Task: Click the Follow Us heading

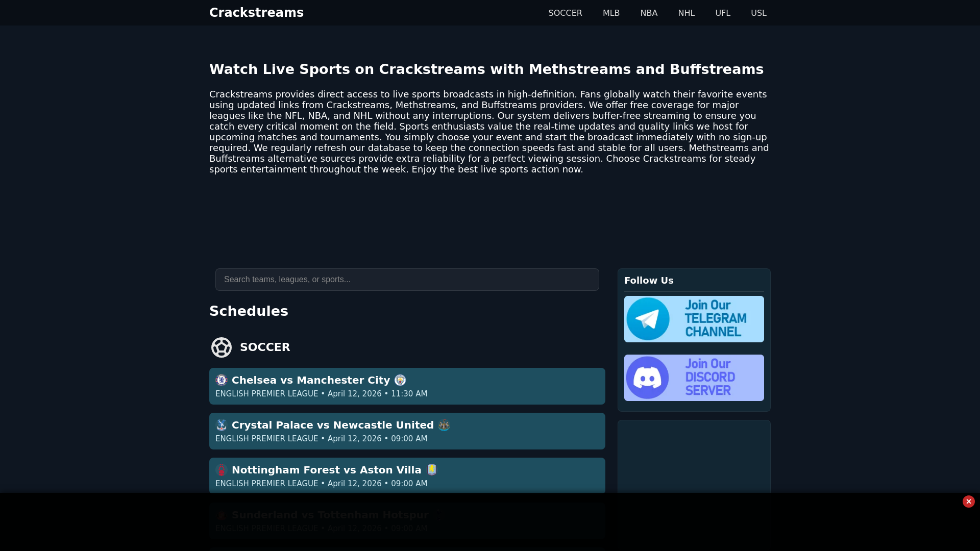Action: pos(649,281)
